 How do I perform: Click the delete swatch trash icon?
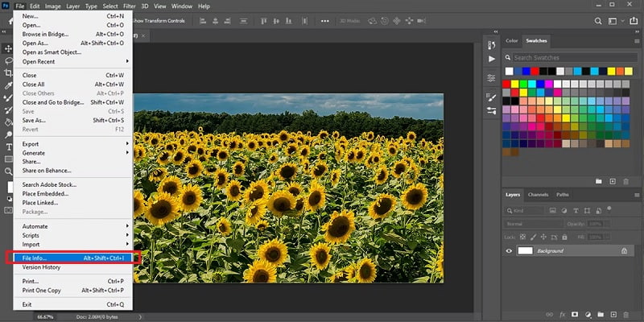[626, 181]
